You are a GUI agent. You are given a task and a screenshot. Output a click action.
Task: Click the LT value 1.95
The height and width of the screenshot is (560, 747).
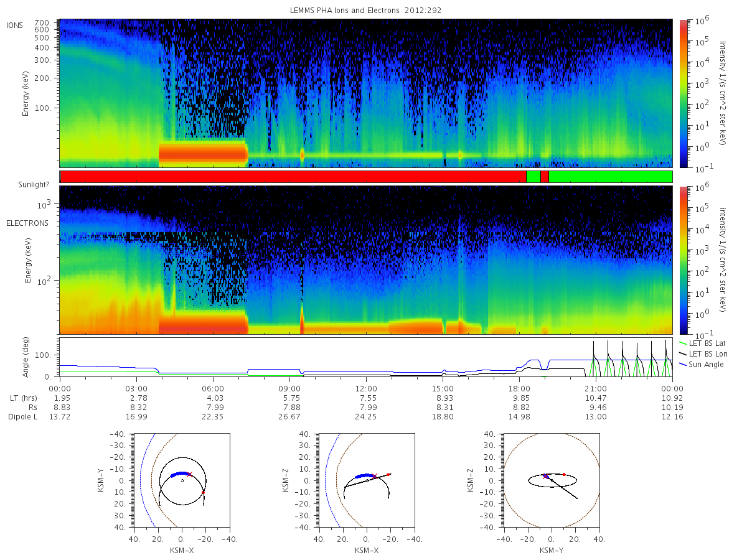coord(60,397)
